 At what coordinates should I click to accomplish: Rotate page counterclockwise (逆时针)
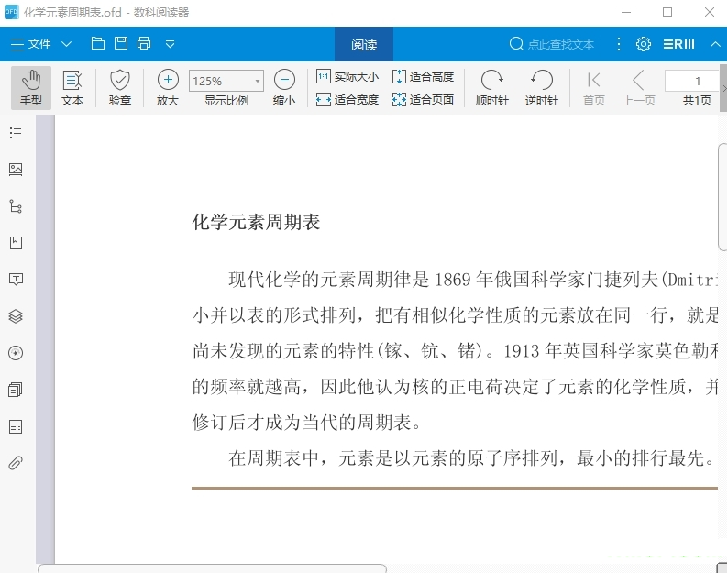coord(541,88)
